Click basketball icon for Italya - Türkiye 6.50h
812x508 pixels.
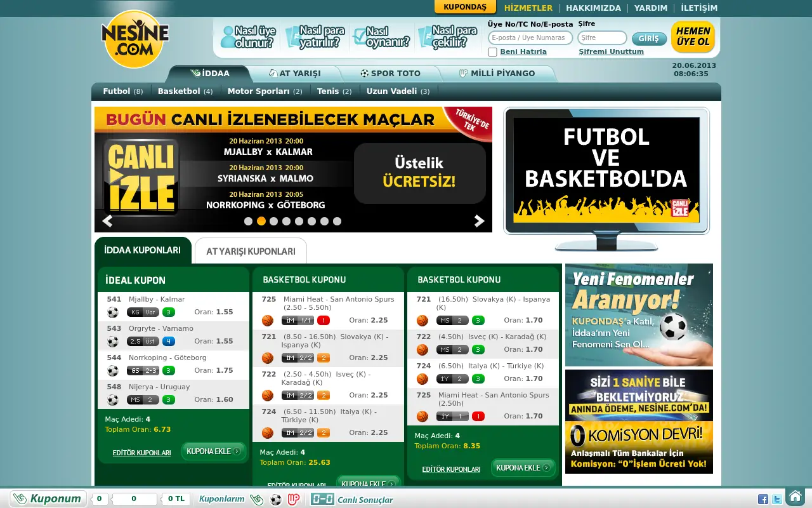coord(422,379)
